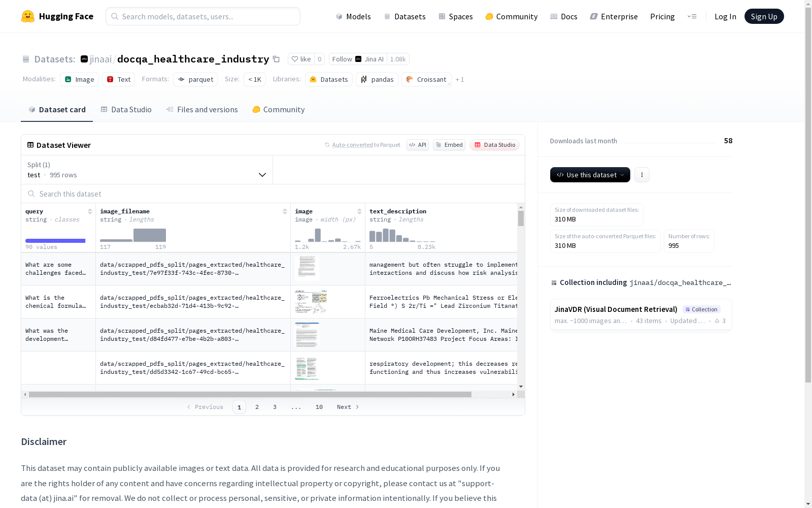Image resolution: width=812 pixels, height=508 pixels.
Task: Select the Croissant library tag
Action: point(426,79)
